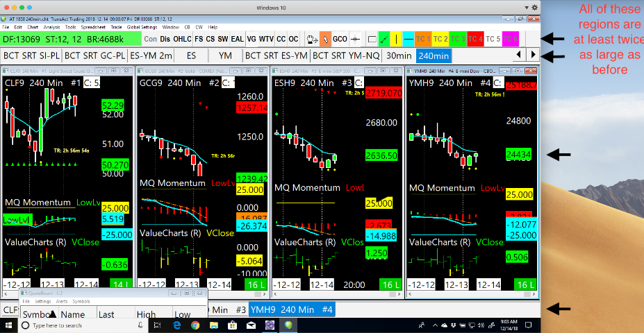
Task: Switch to BCT SRT ES-YM tab
Action: coord(276,55)
